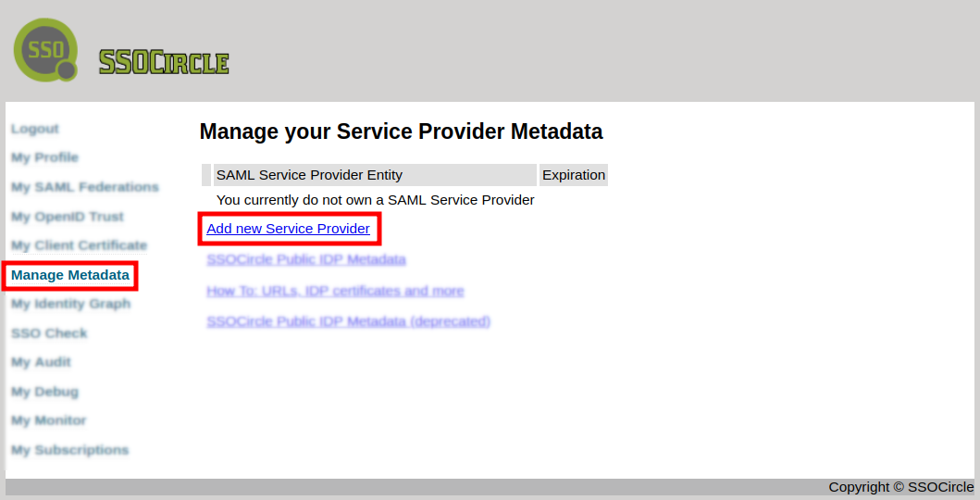Image resolution: width=980 pixels, height=500 pixels.
Task: Click the Expiration column header
Action: [574, 175]
